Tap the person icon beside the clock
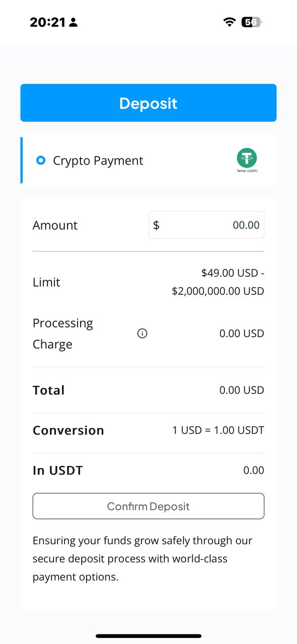Screen dimensions: 297x644 tap(73, 22)
